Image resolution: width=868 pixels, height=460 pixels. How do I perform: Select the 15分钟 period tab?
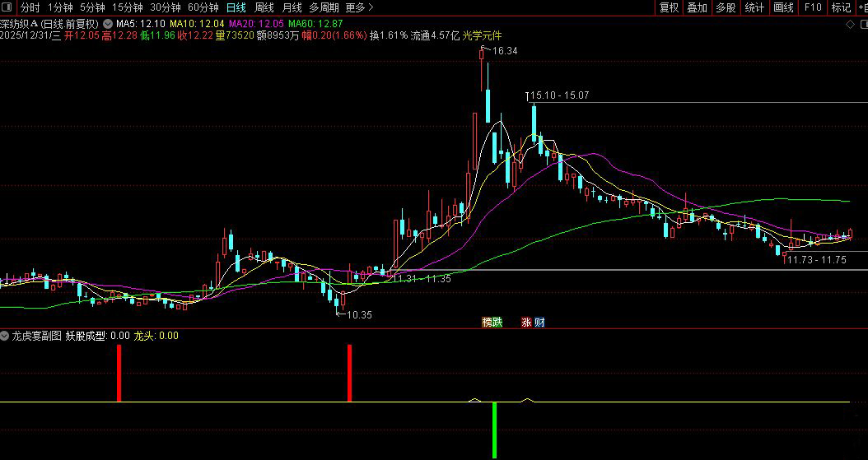(x=128, y=7)
